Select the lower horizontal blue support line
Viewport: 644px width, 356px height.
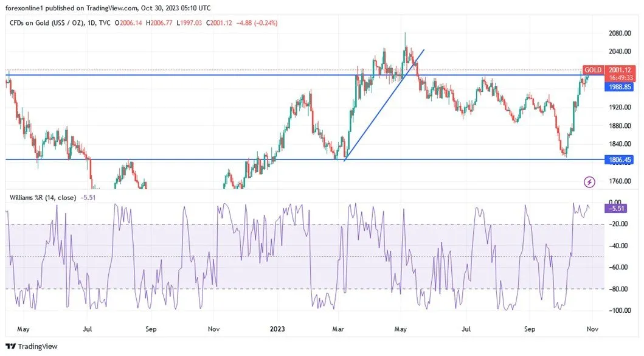[305, 159]
